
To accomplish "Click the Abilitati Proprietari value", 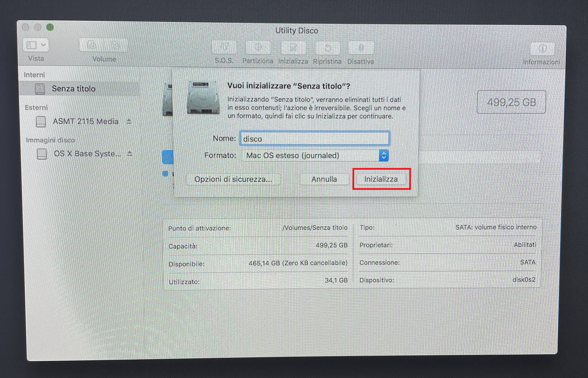I will 525,245.
